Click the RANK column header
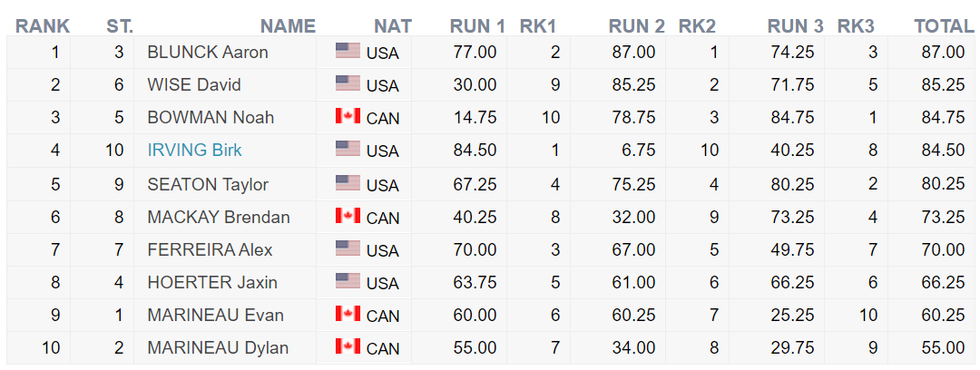This screenshot has height=370, width=980. (x=43, y=26)
